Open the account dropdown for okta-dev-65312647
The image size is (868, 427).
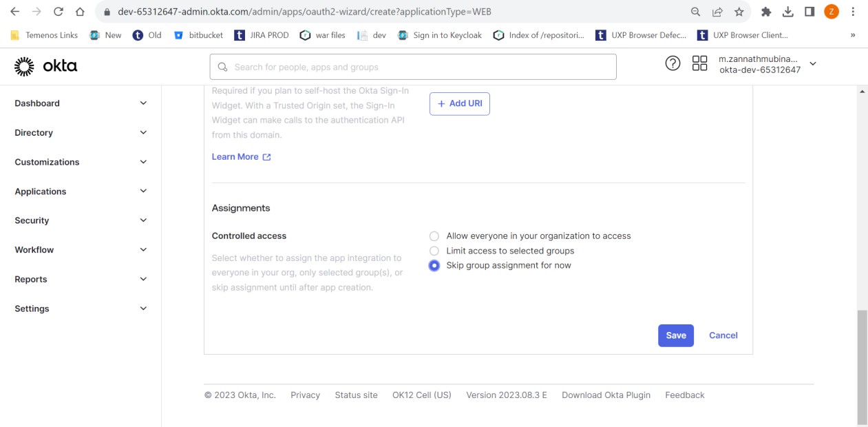812,64
